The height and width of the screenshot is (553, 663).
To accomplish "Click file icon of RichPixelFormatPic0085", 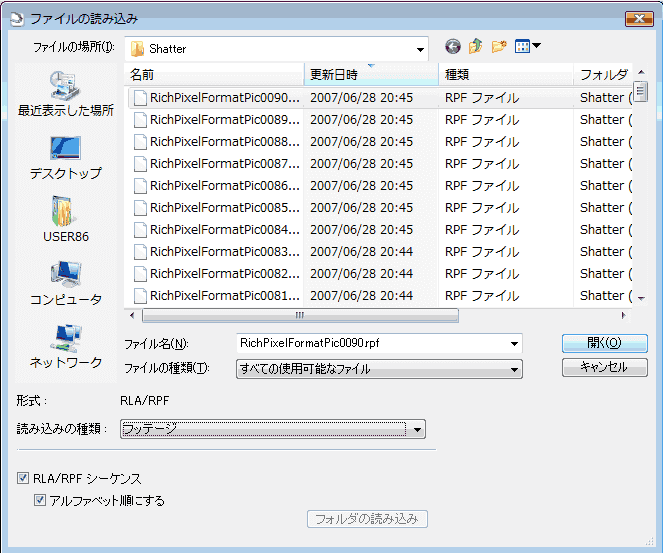I will pos(140,208).
